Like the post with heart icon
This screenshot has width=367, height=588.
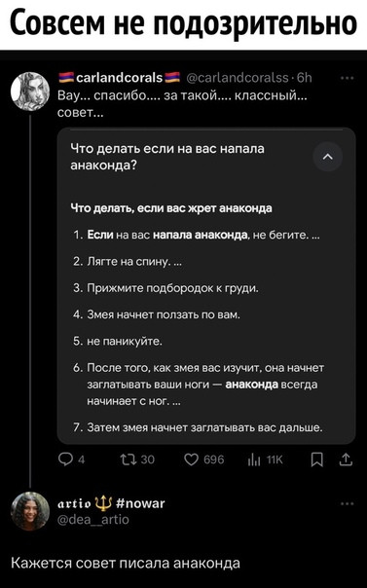coord(191,459)
